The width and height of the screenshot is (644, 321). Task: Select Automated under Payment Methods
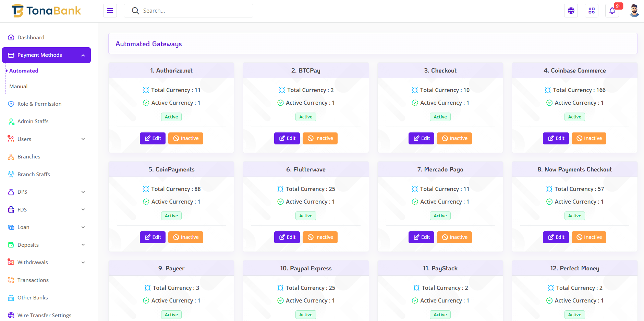24,71
